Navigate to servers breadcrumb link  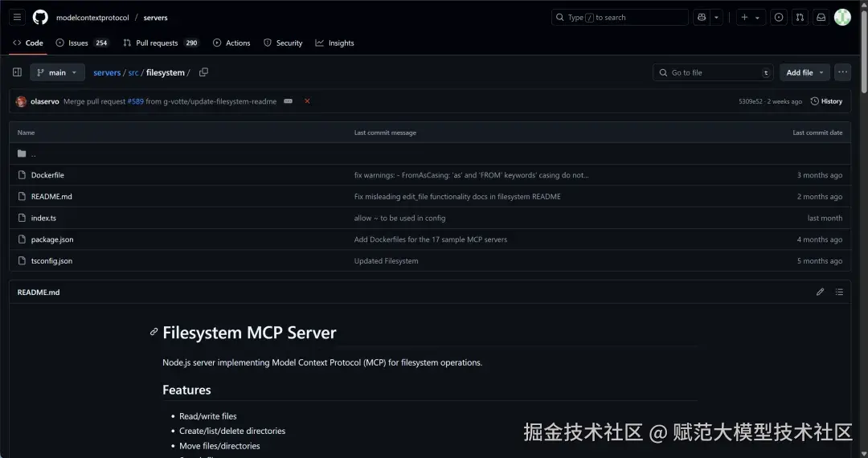pos(107,72)
